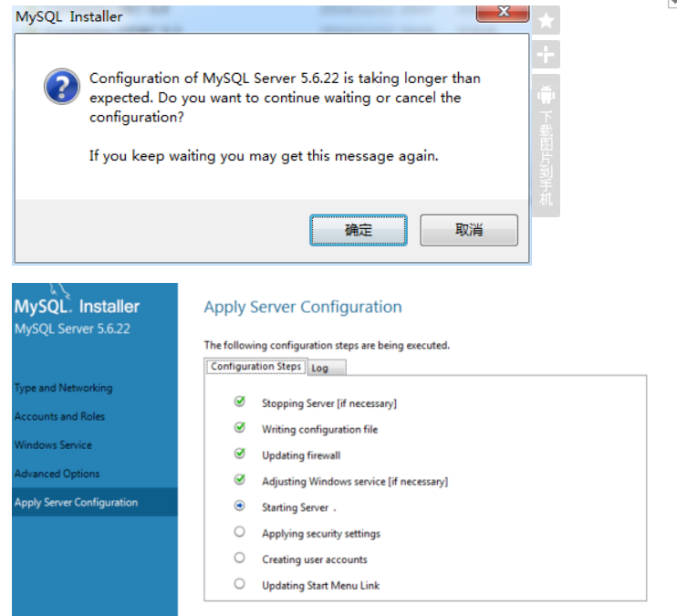Click the circle beside Updating Start Menu Link

[x=240, y=584]
